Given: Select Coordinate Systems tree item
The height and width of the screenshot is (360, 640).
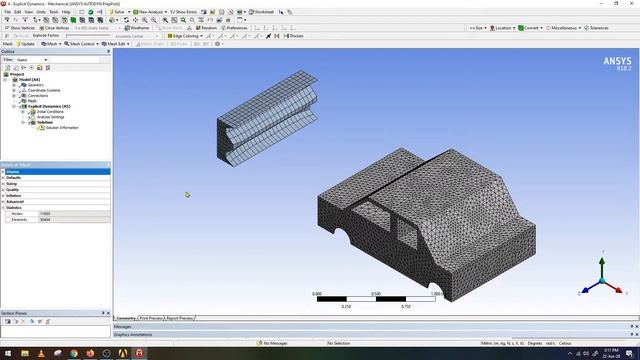Looking at the screenshot, I should tap(44, 90).
